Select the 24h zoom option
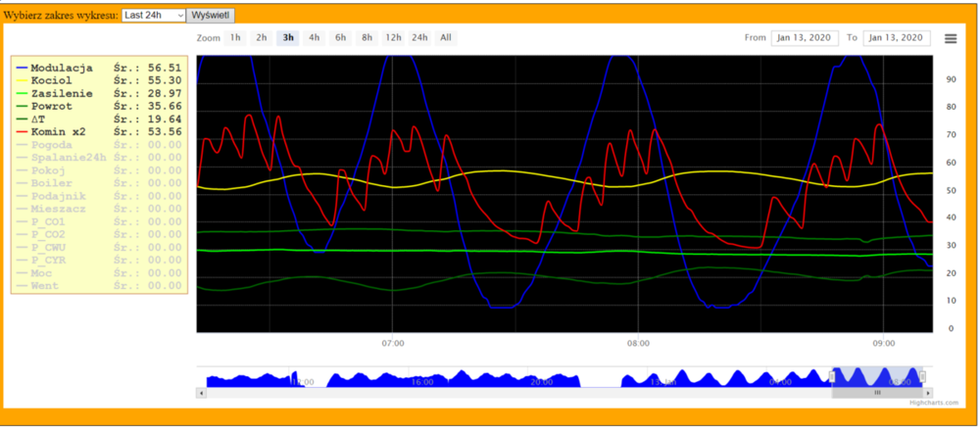 (x=419, y=38)
